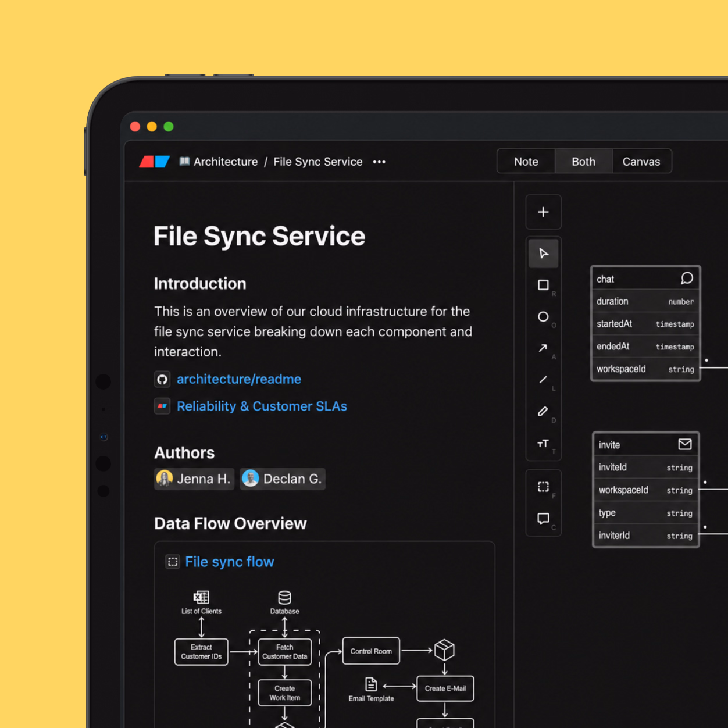Click the chat bubble icon on chat table

pyautogui.click(x=687, y=279)
